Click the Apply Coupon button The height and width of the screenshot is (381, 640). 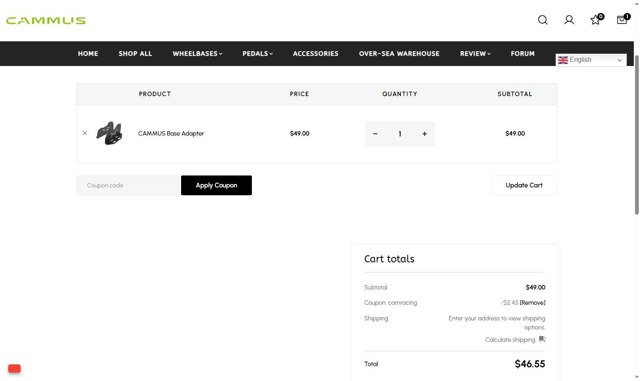click(x=216, y=185)
